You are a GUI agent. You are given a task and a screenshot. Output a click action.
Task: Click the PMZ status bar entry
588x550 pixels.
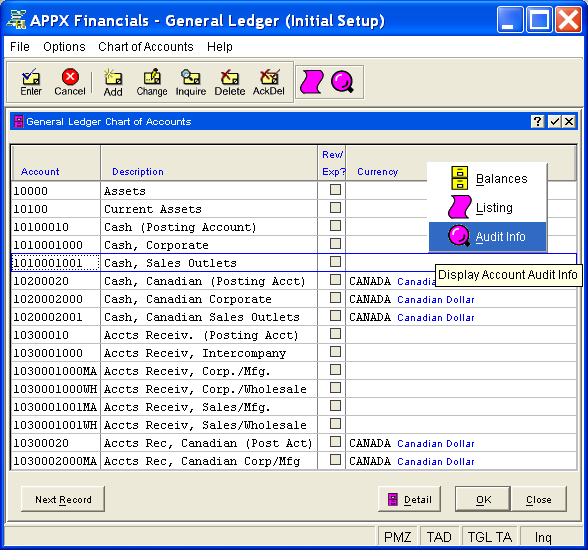[398, 537]
